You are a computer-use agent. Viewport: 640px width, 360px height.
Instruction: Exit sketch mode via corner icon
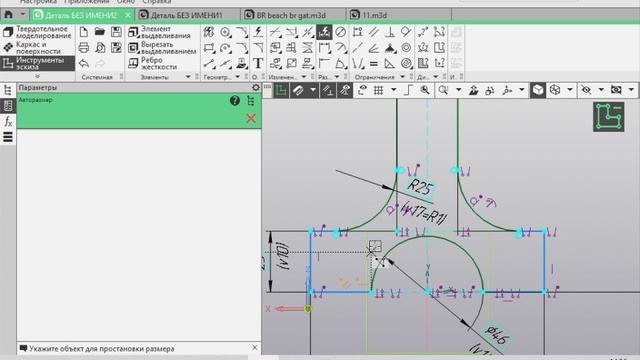pyautogui.click(x=609, y=117)
